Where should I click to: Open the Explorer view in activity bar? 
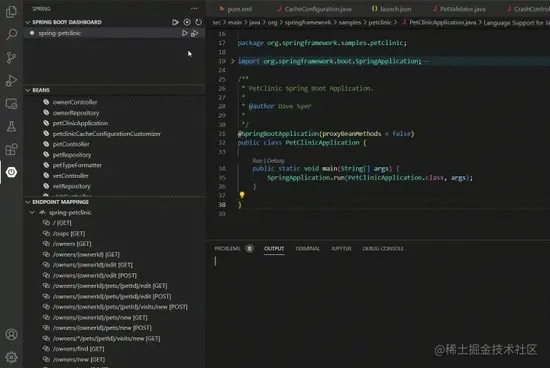(x=11, y=11)
